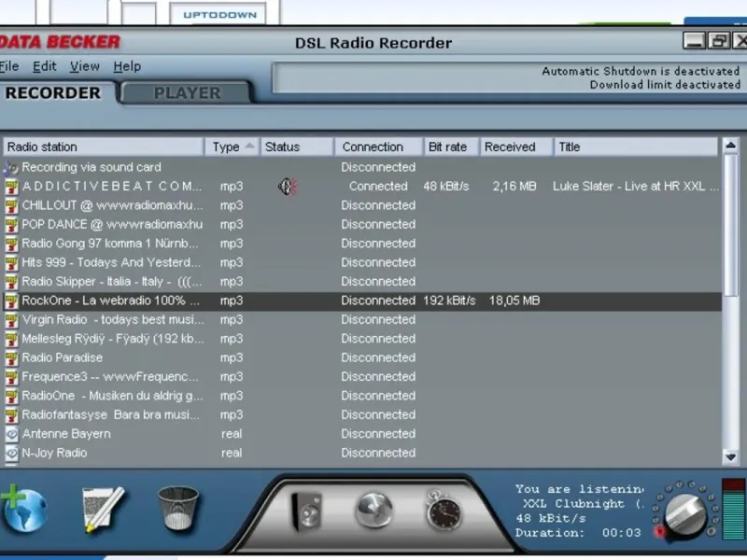Delete station using the trash bin icon
The height and width of the screenshot is (560, 747).
(x=178, y=508)
